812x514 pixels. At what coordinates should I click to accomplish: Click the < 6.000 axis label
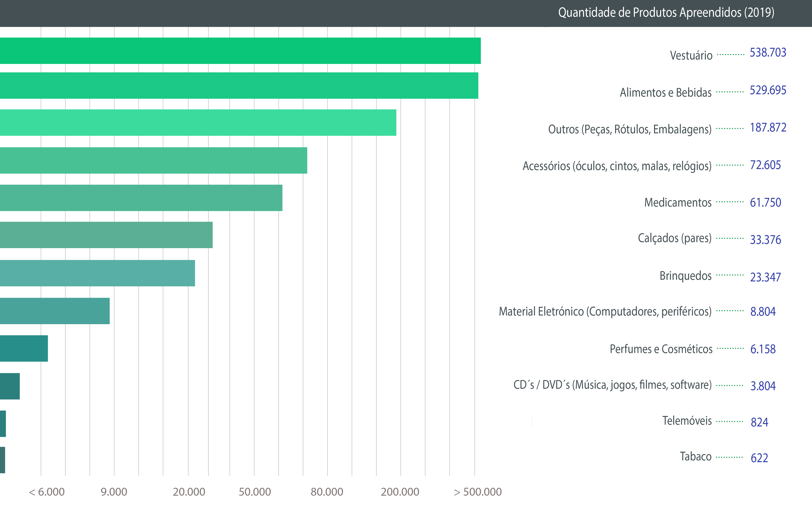click(47, 492)
